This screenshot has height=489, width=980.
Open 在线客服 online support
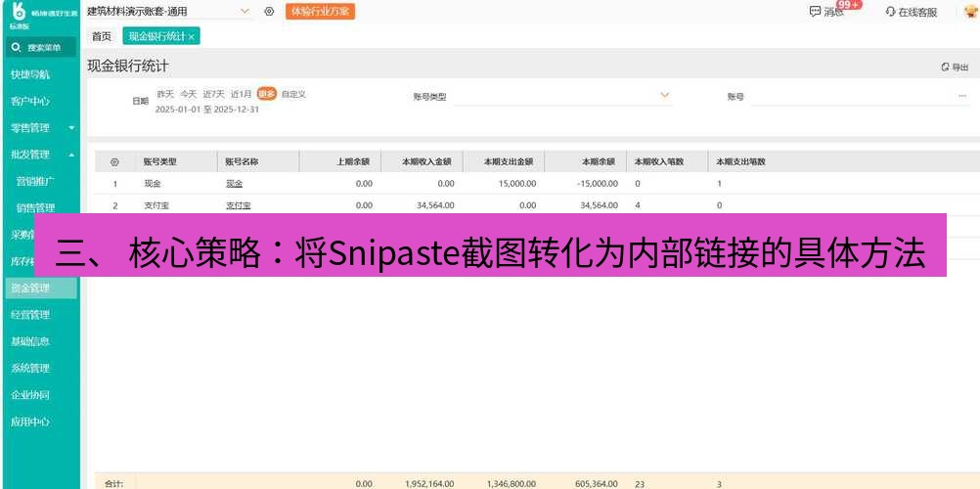tap(912, 12)
